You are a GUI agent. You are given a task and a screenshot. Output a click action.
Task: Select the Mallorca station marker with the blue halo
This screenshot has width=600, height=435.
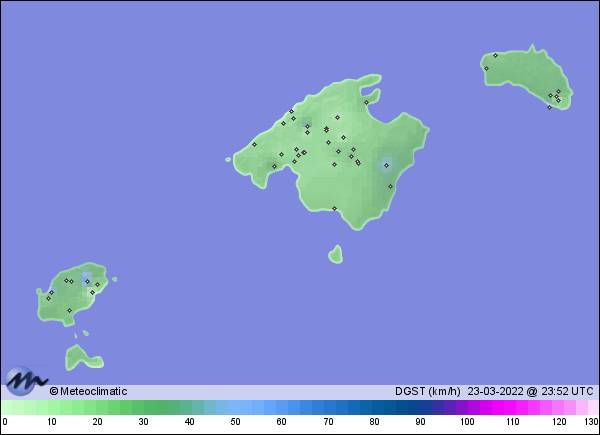pyautogui.click(x=386, y=165)
